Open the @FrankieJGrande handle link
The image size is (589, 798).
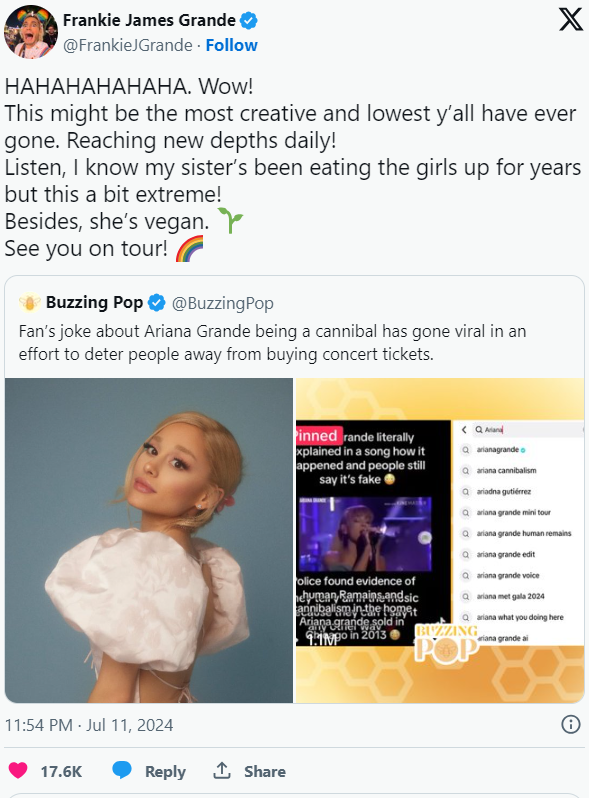click(127, 45)
